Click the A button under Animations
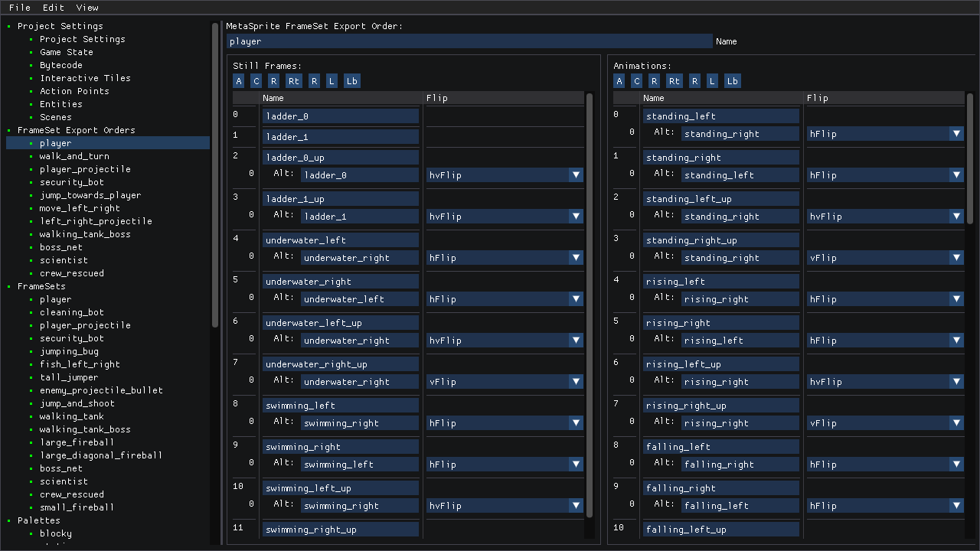This screenshot has width=980, height=551. tap(619, 81)
